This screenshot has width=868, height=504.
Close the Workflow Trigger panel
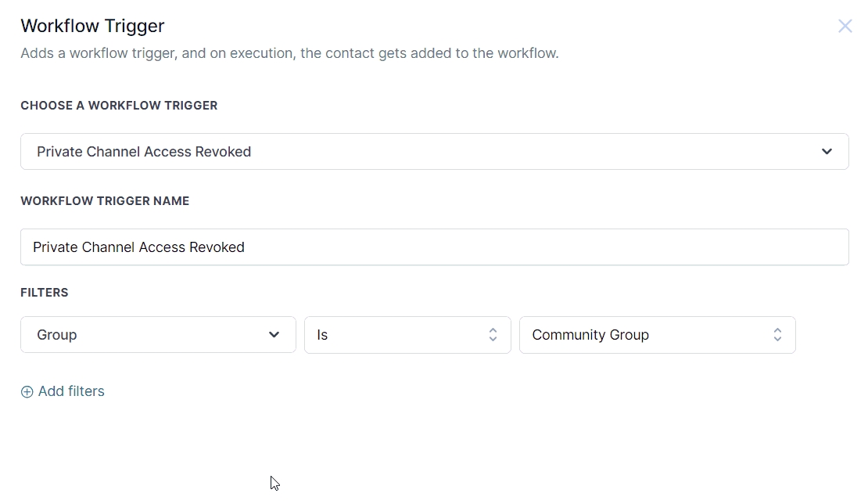point(845,27)
